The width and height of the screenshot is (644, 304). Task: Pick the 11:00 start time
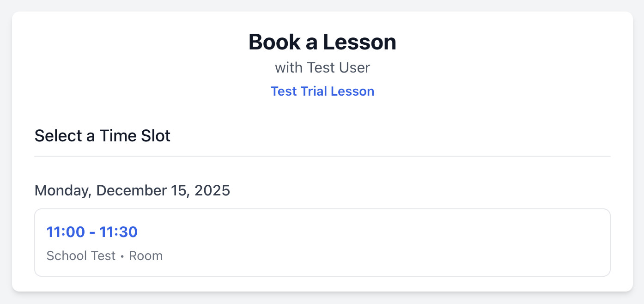(64, 232)
